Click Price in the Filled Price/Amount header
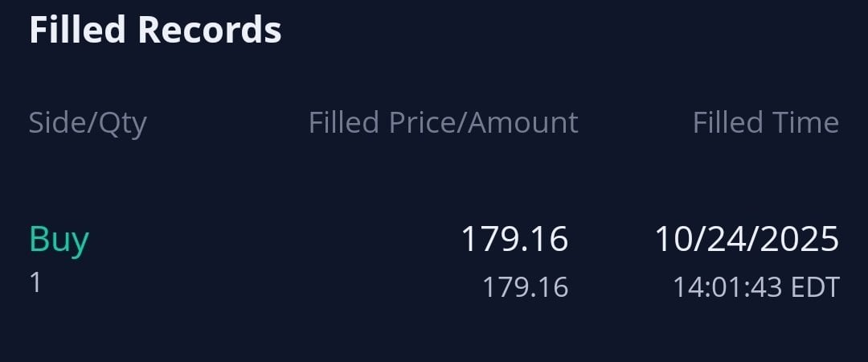Screen dimensions: 868x362 (424, 123)
